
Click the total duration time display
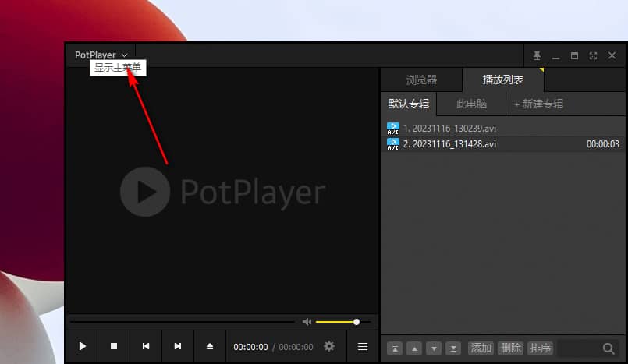pyautogui.click(x=296, y=347)
